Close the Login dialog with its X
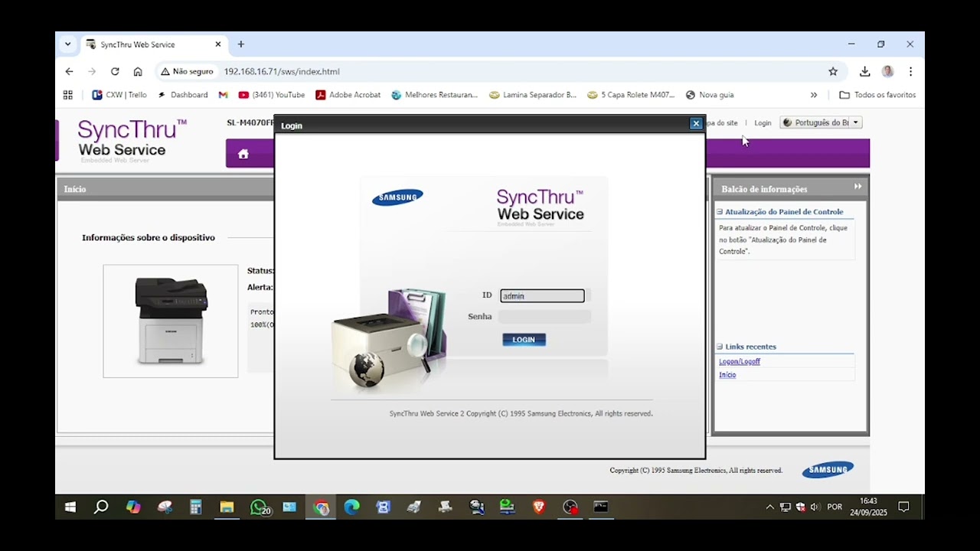This screenshot has height=551, width=980. [696, 123]
